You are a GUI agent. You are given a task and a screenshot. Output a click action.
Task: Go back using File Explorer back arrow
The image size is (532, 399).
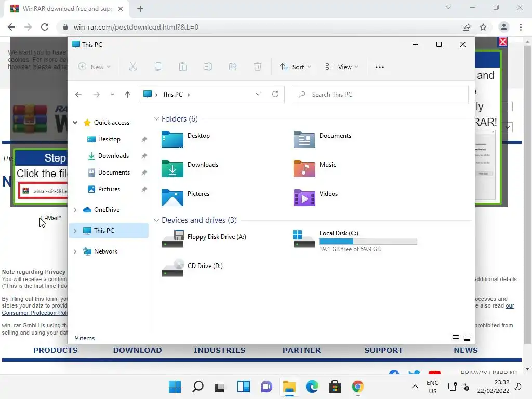click(78, 95)
